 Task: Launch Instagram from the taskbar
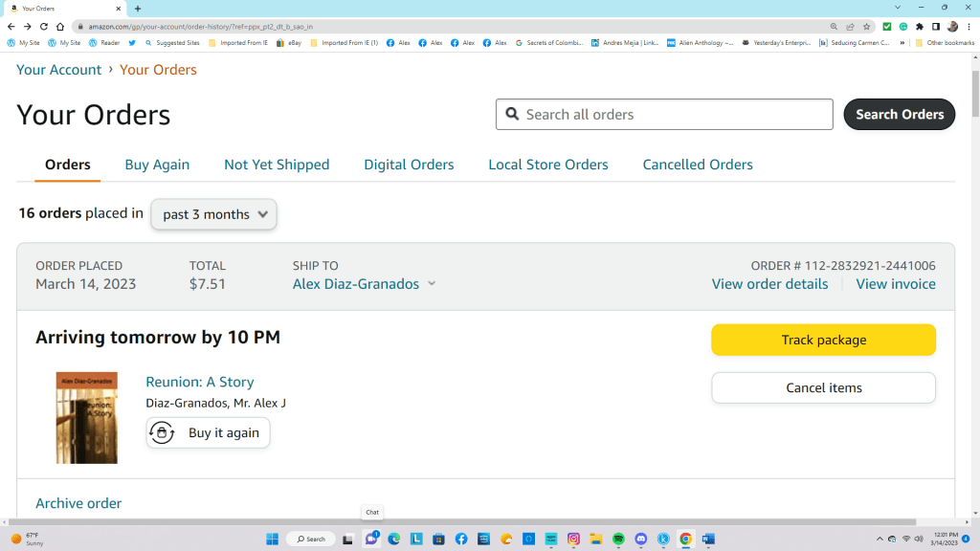[573, 539]
